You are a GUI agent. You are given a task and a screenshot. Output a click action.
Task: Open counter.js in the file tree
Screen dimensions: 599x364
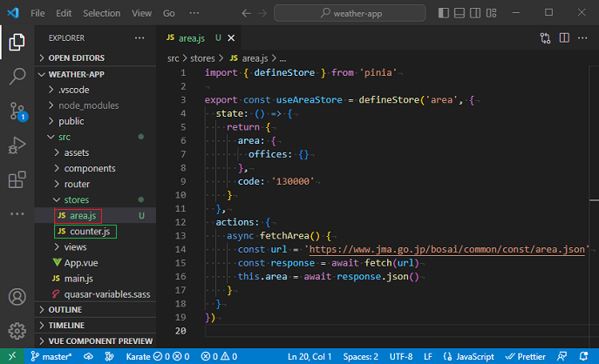coord(96,232)
